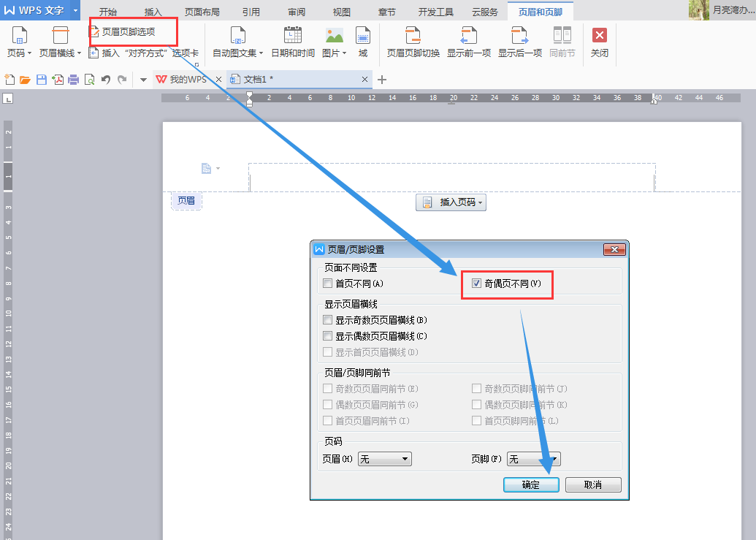This screenshot has height=540, width=756.
Task: Click the right indent marker on ruler
Action: pyautogui.click(x=654, y=100)
